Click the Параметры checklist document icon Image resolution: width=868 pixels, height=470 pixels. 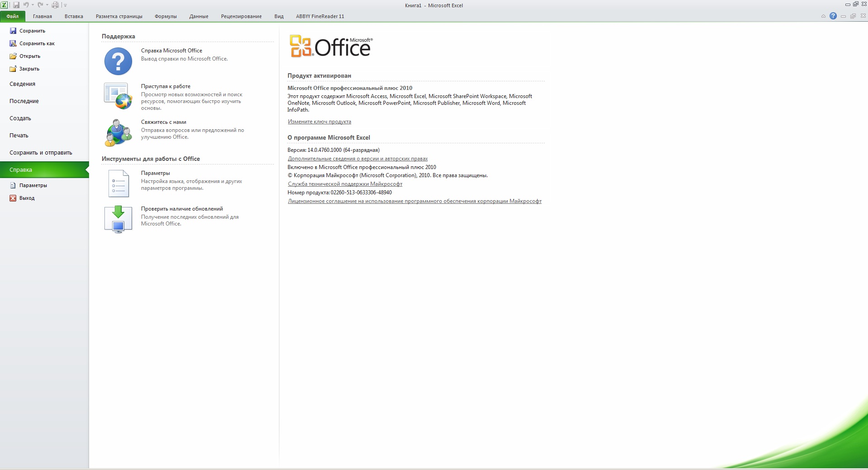[x=118, y=183]
